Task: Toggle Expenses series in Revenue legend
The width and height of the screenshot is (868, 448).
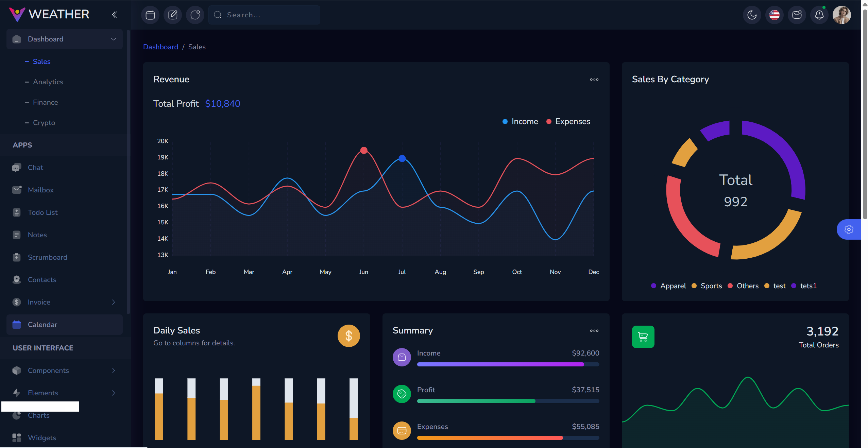Action: click(x=568, y=122)
